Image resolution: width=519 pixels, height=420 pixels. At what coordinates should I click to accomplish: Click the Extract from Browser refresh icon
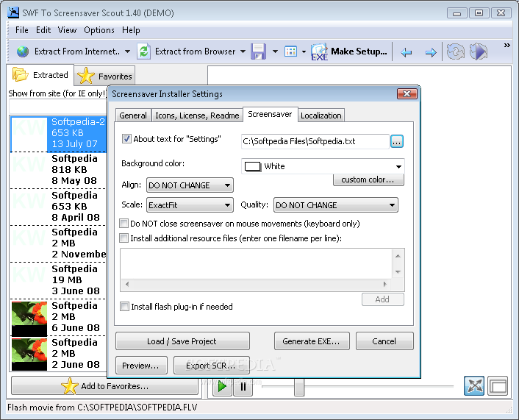pyautogui.click(x=144, y=51)
